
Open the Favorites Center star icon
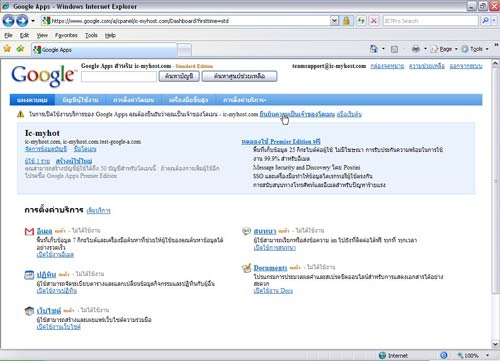[7, 49]
